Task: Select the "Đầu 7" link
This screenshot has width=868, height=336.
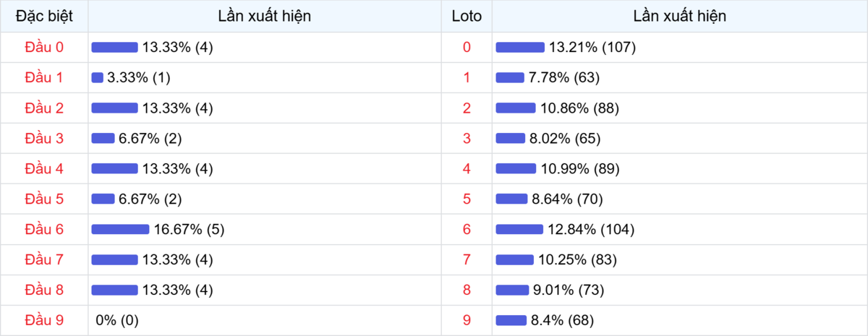Action: tap(44, 259)
